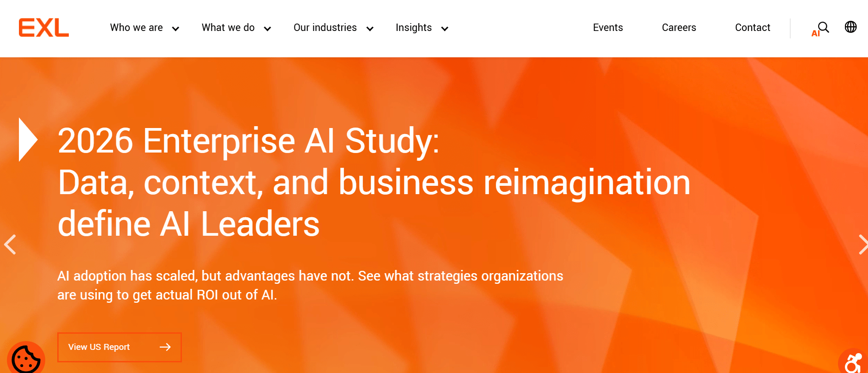
Task: Open the Who we are menu
Action: [136, 28]
